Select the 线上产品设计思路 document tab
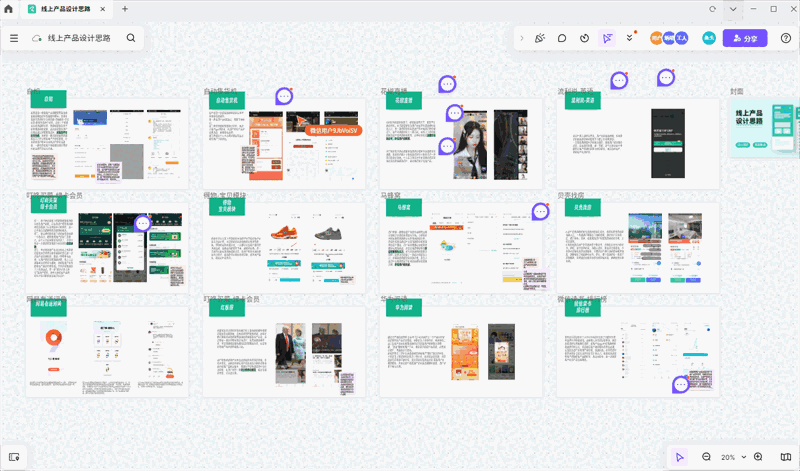The width and height of the screenshot is (800, 471). (66, 9)
